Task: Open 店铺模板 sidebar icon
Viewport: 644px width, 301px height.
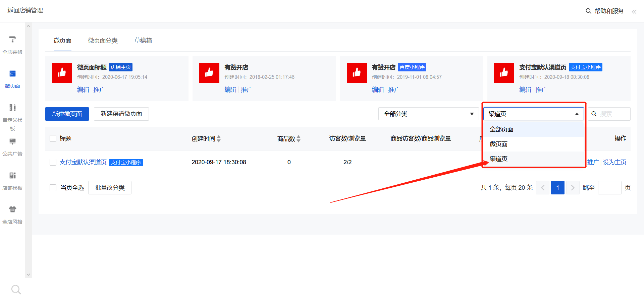Action: pos(12,175)
